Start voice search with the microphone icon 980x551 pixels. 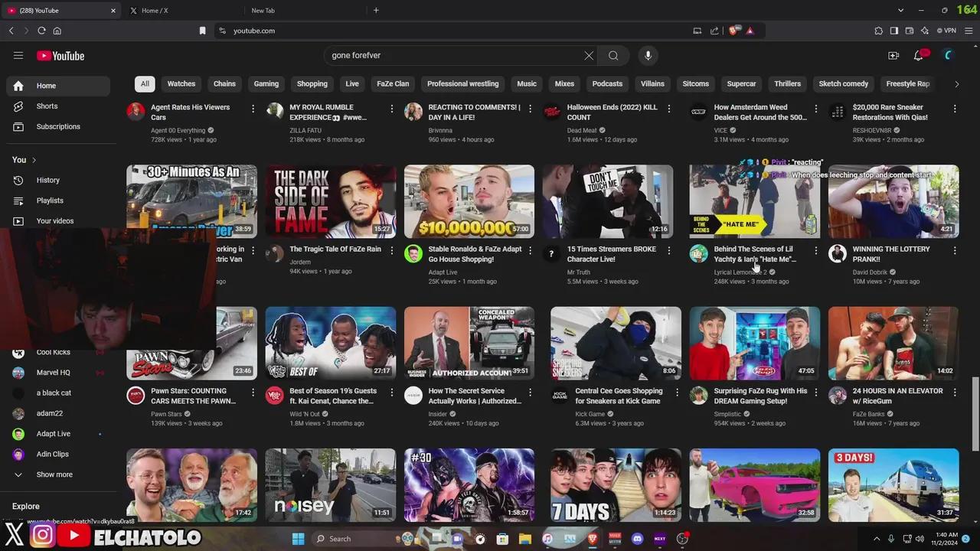[x=648, y=55]
